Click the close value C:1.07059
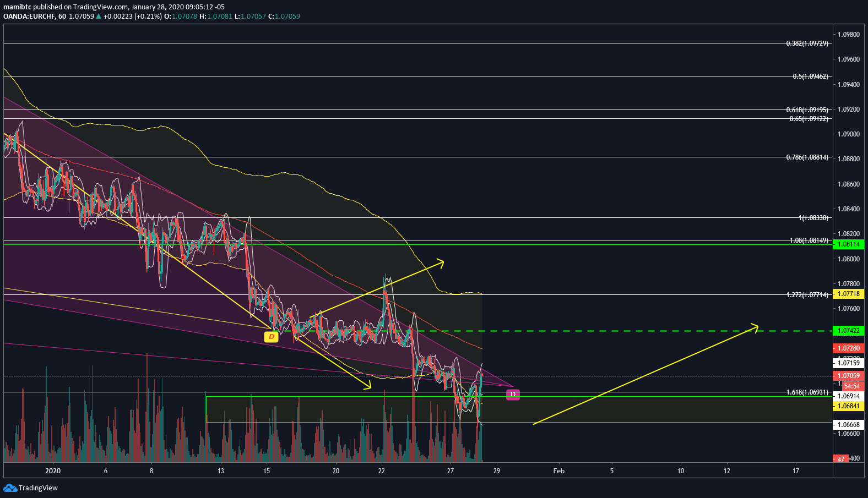Viewport: 868px width, 498px height. [x=284, y=17]
